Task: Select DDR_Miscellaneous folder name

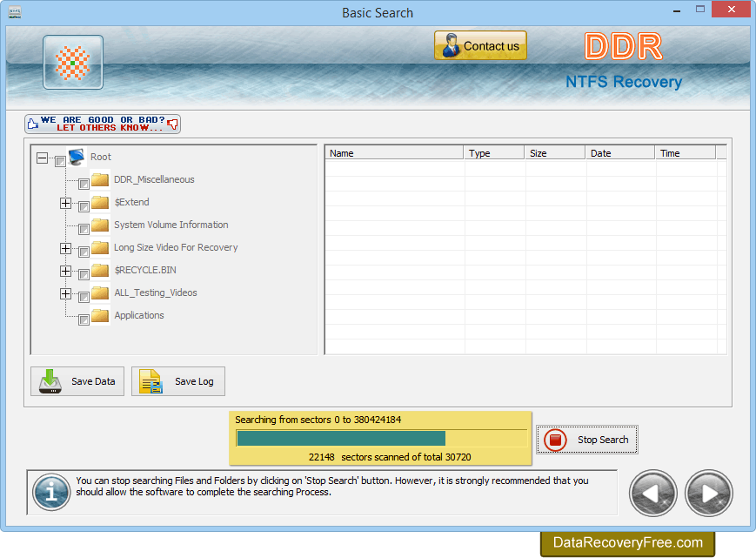Action: click(x=154, y=179)
